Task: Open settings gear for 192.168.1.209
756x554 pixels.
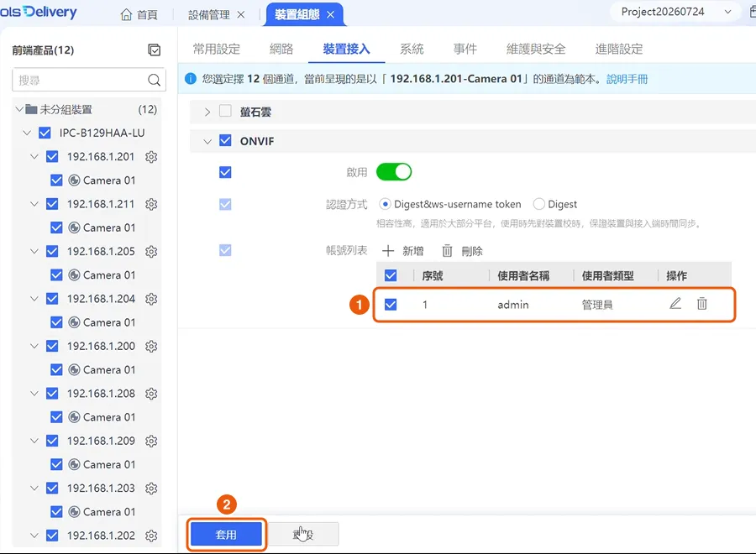Action: pos(151,441)
